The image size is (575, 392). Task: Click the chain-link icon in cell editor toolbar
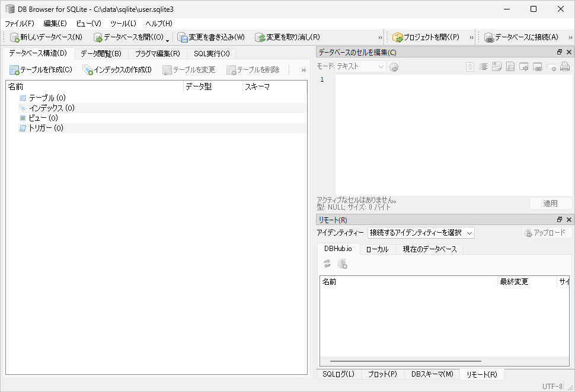(x=537, y=67)
